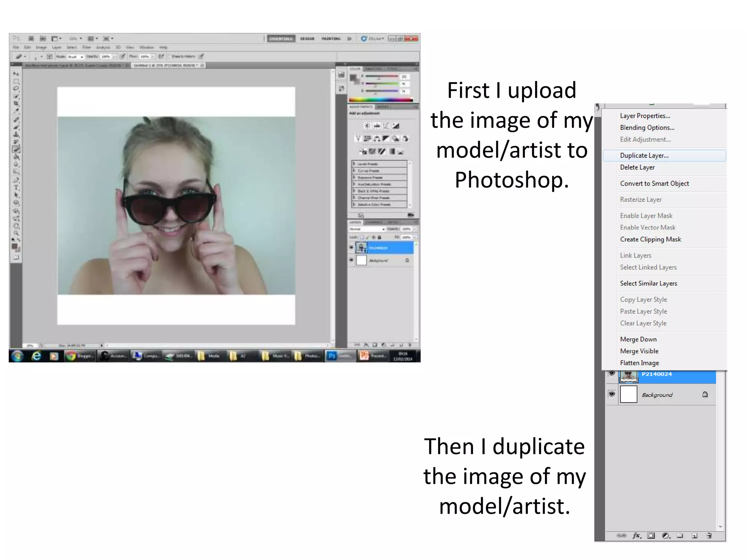The height and width of the screenshot is (560, 747).
Task: Choose Duplicate Layer... from context menu
Action: [x=644, y=155]
